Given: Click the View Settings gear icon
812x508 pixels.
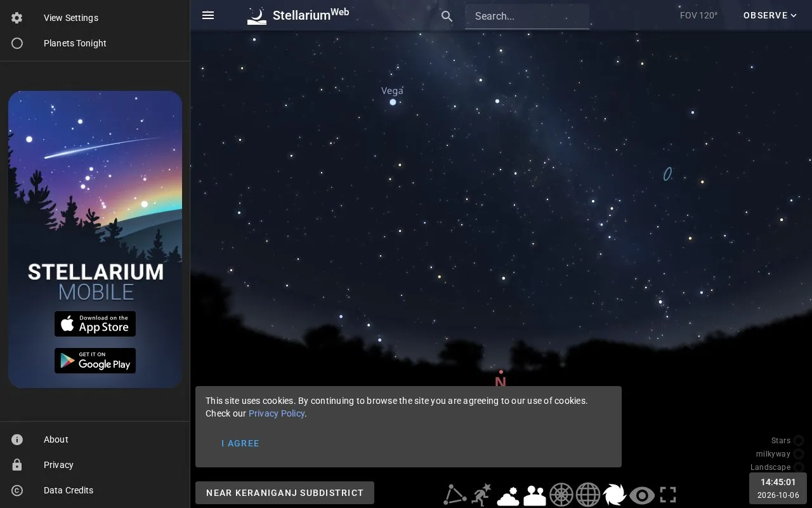Looking at the screenshot, I should [x=17, y=18].
